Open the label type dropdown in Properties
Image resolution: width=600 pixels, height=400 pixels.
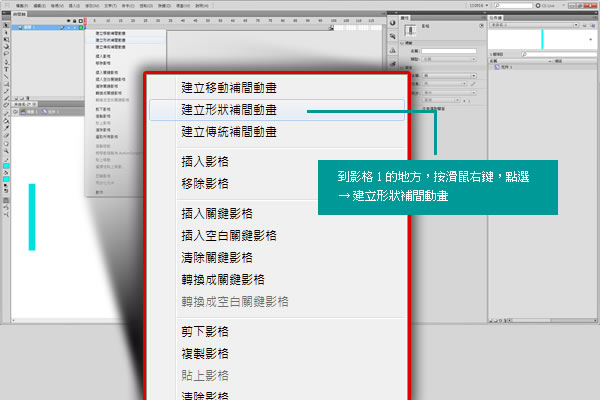click(x=449, y=59)
